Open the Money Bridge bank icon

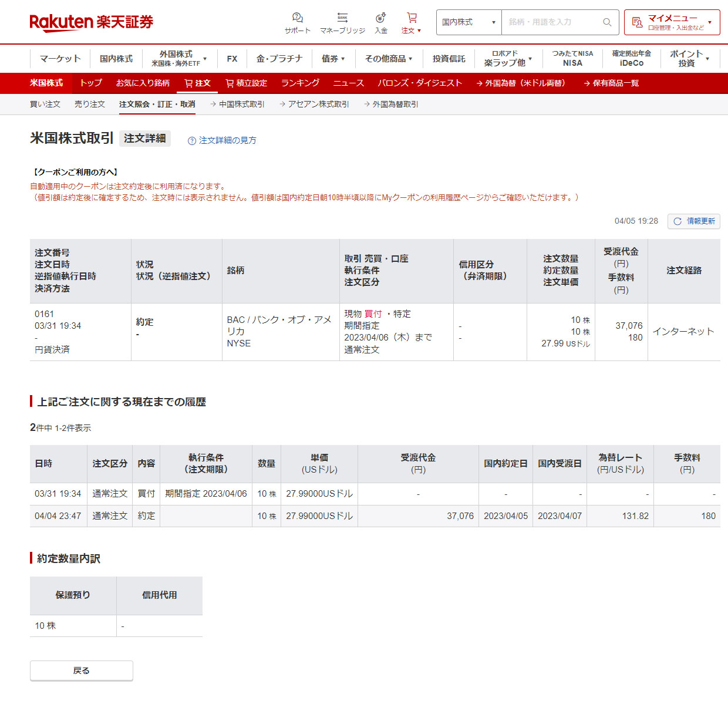click(342, 18)
